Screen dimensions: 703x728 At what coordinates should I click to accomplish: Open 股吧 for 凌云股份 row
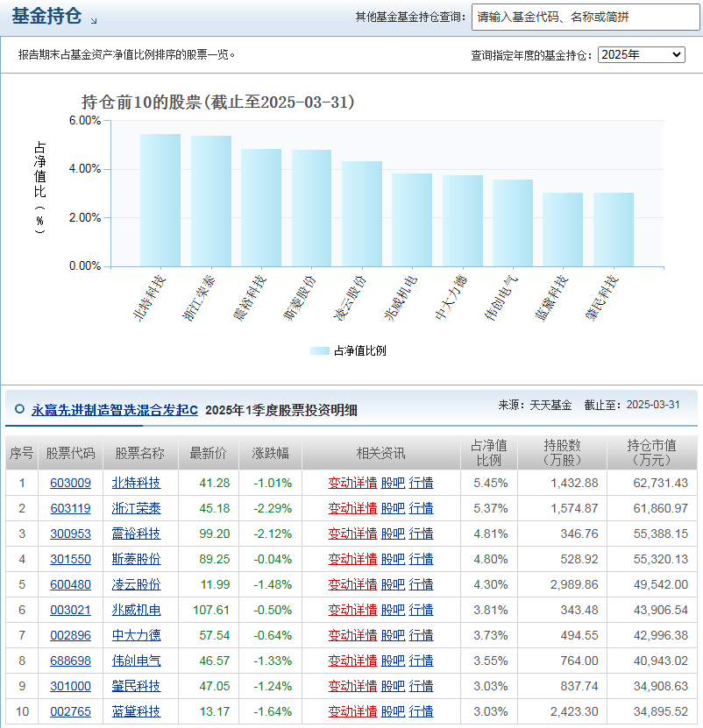(x=393, y=584)
